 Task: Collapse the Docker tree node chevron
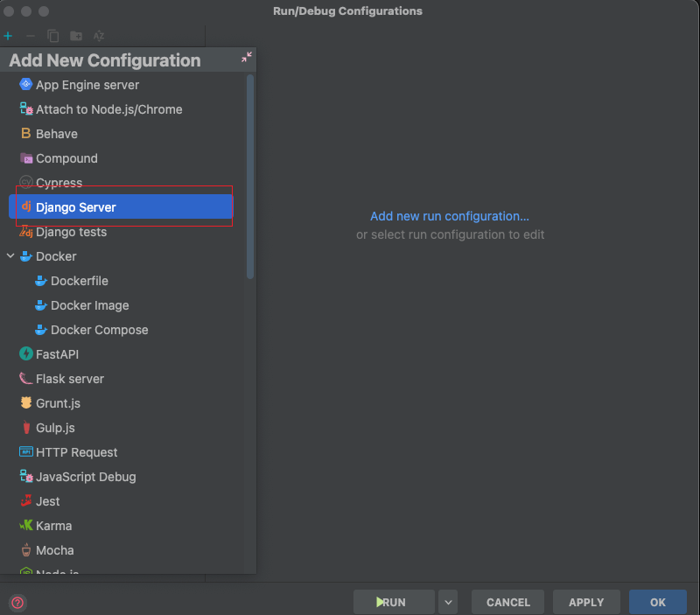coord(10,255)
